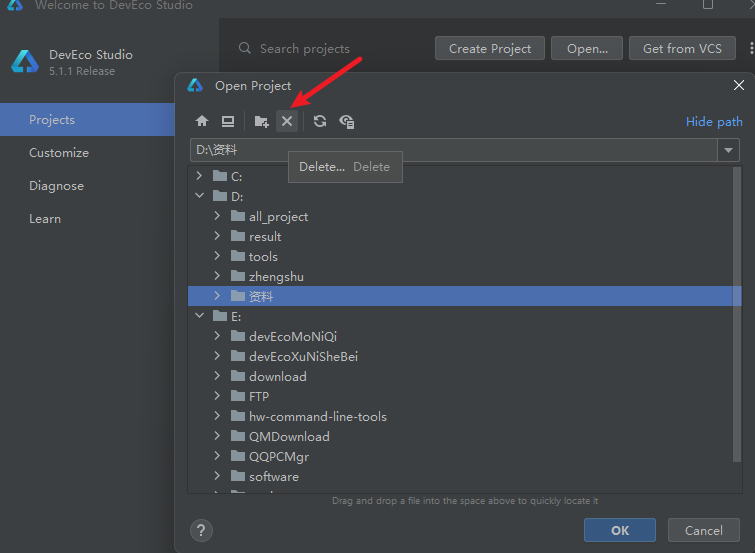This screenshot has width=755, height=553.
Task: Click the Create Project button
Action: pyautogui.click(x=490, y=48)
